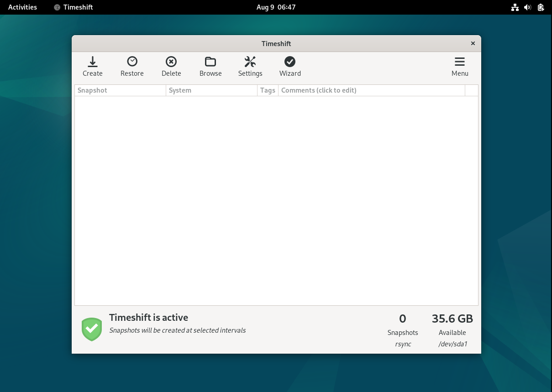
Task: Click the 'Timeshift is active' status text
Action: pos(148,318)
